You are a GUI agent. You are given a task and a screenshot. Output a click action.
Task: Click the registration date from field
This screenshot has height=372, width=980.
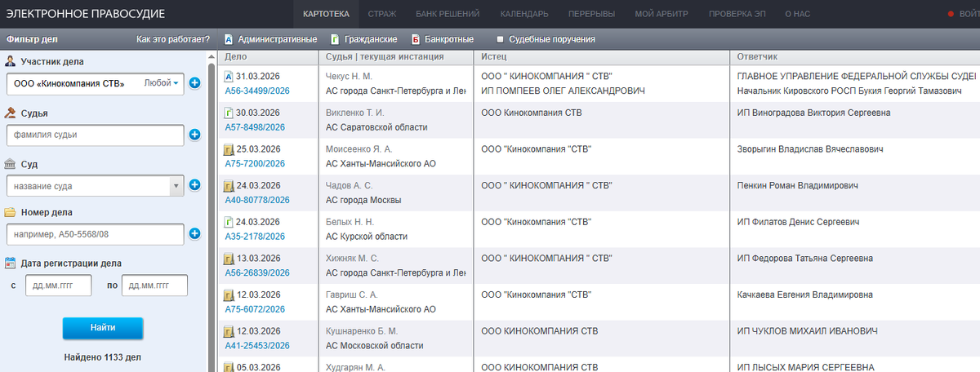59,286
